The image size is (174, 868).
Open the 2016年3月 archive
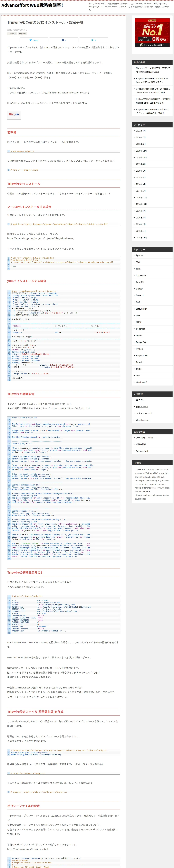click(141, 218)
